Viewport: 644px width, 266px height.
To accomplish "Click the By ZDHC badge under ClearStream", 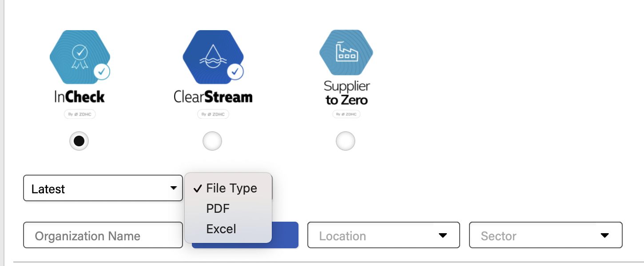I will point(213,114).
